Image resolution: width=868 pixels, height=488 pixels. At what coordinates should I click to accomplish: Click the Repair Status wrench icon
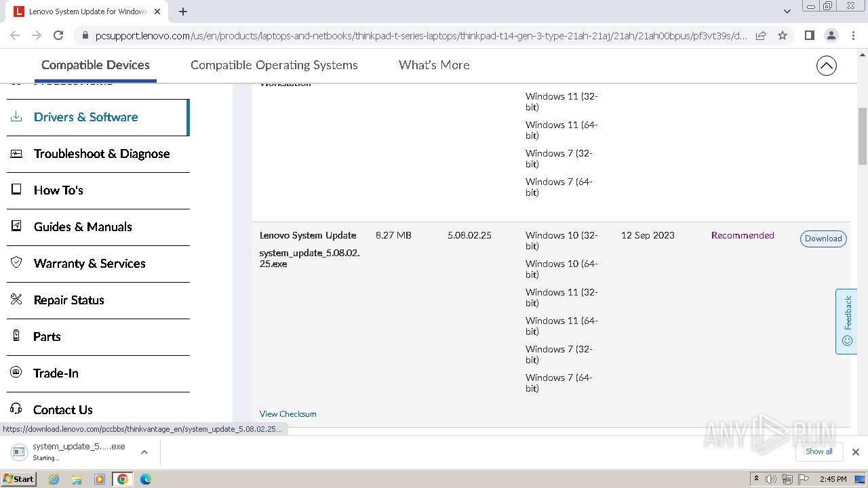(x=16, y=300)
